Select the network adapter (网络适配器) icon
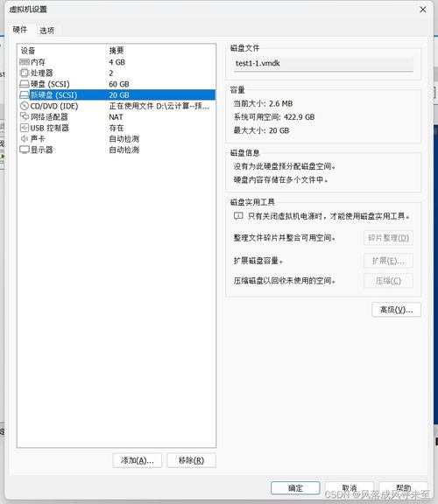The height and width of the screenshot is (504, 438). pos(25,116)
